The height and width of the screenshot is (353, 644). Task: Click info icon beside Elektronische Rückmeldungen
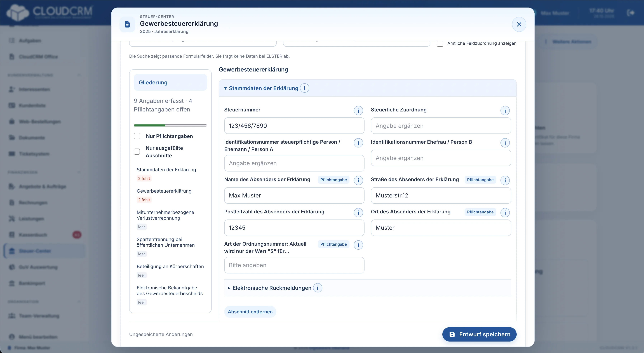[318, 288]
